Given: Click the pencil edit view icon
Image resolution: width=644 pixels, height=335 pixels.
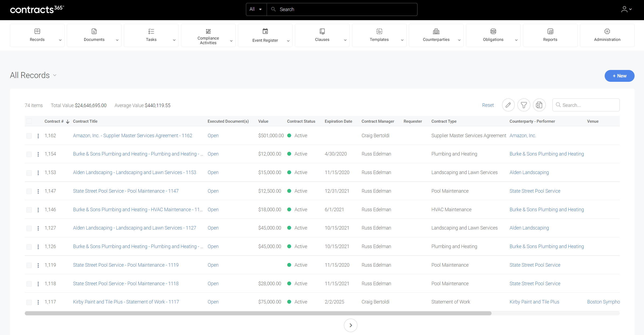Looking at the screenshot, I should point(508,105).
